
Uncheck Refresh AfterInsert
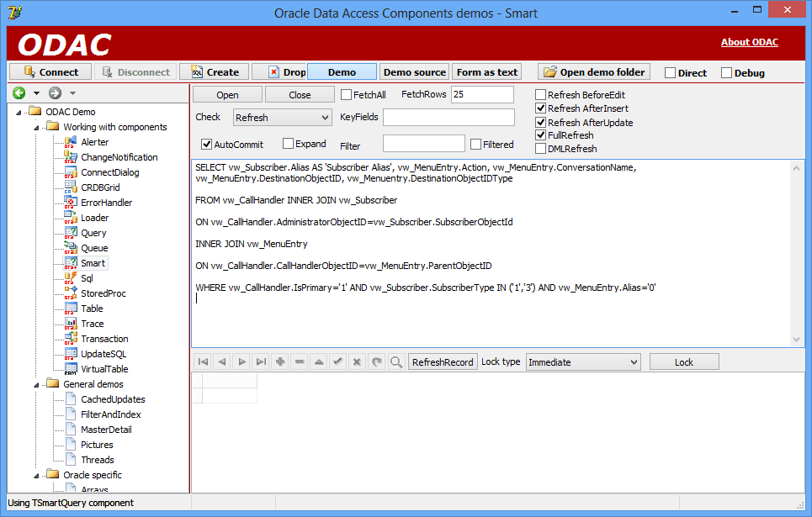click(541, 108)
